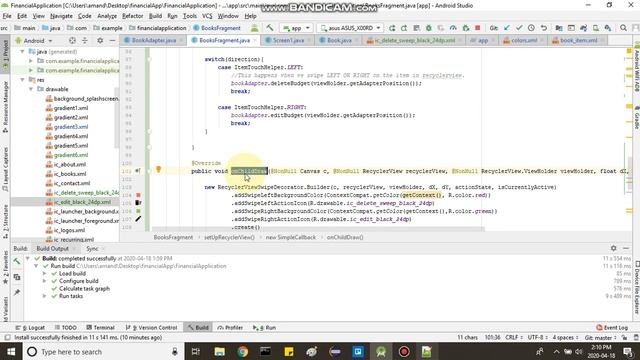Open the Logcat tool window

pos(30,327)
